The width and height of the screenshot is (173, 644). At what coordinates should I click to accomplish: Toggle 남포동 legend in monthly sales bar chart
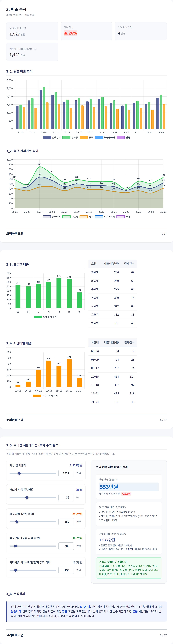coord(70,137)
